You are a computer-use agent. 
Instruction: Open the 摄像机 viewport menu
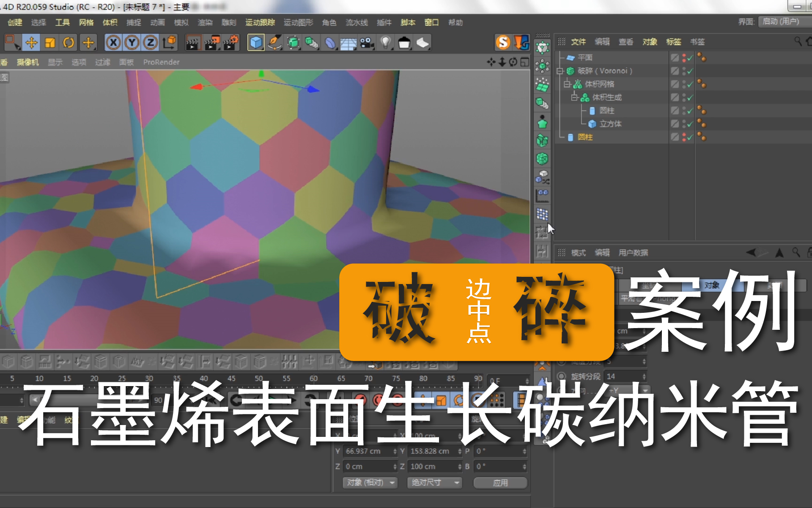tap(27, 62)
